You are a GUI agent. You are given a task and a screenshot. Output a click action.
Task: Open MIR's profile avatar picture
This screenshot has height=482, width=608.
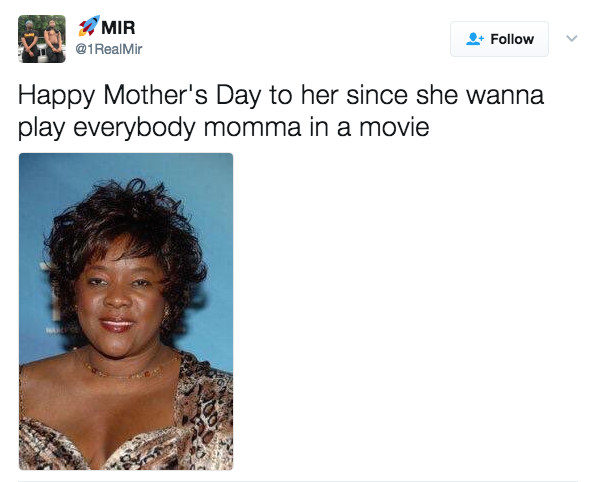pos(42,39)
